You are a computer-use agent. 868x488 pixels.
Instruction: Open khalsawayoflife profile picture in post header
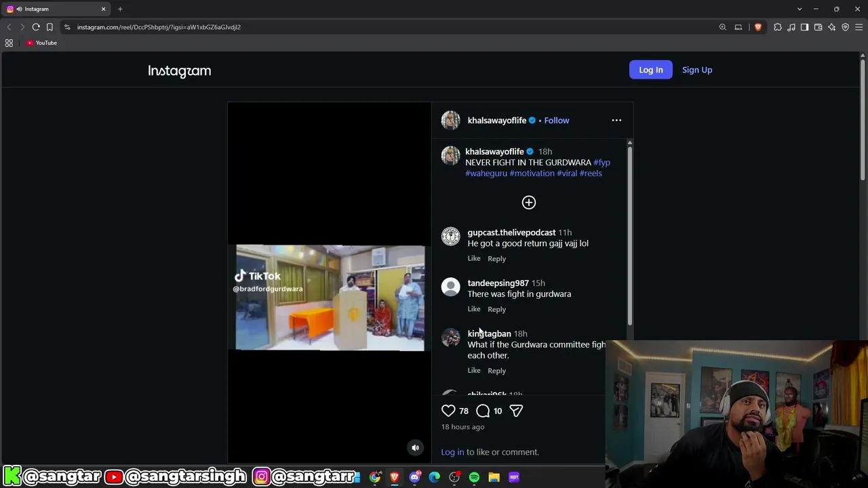coord(451,120)
